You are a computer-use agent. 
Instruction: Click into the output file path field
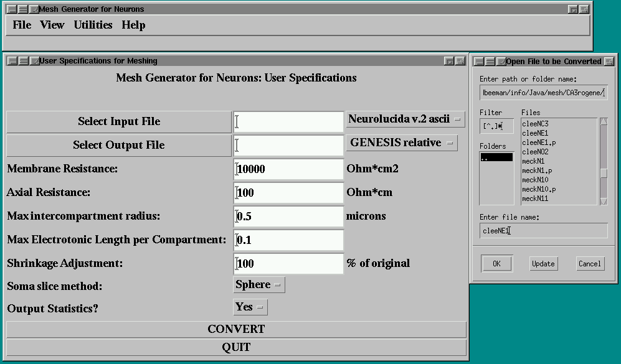point(289,145)
